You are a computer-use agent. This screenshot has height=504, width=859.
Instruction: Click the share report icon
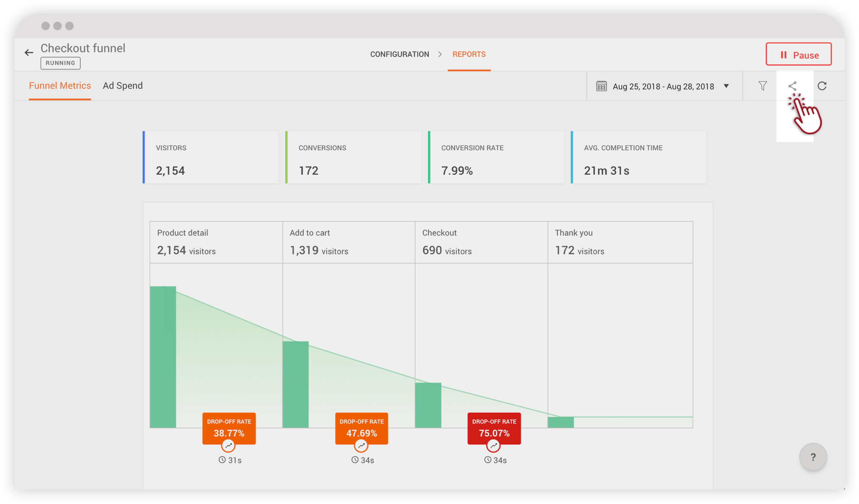click(x=792, y=86)
